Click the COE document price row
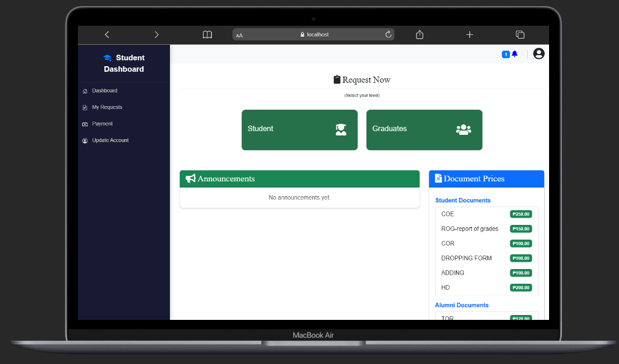Viewport: 619px width, 364px height. click(486, 214)
